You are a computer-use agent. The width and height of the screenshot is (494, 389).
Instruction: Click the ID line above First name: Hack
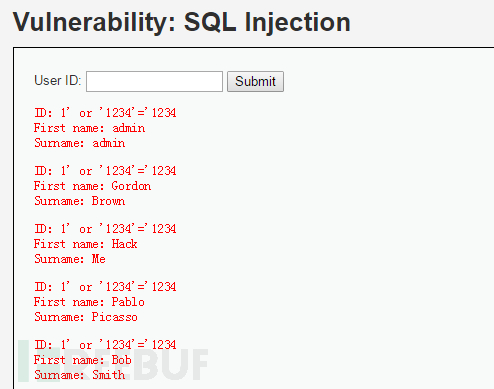click(105, 229)
